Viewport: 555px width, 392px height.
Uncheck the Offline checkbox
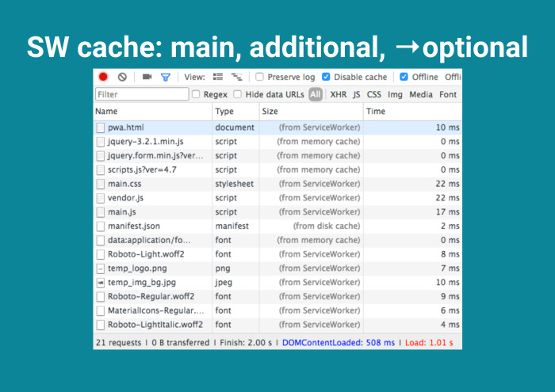click(x=404, y=77)
